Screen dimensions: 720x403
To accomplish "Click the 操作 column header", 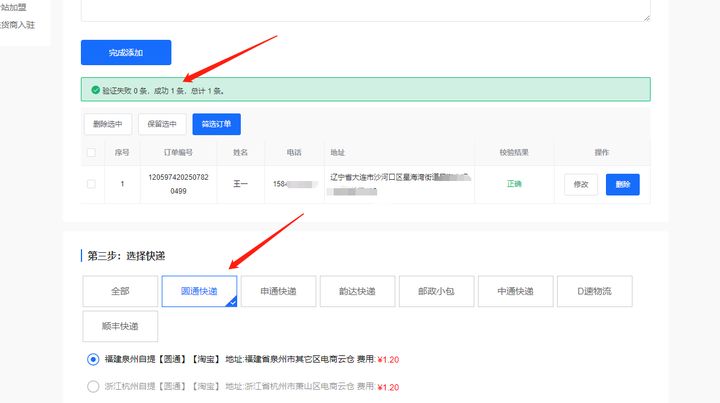I will (602, 152).
